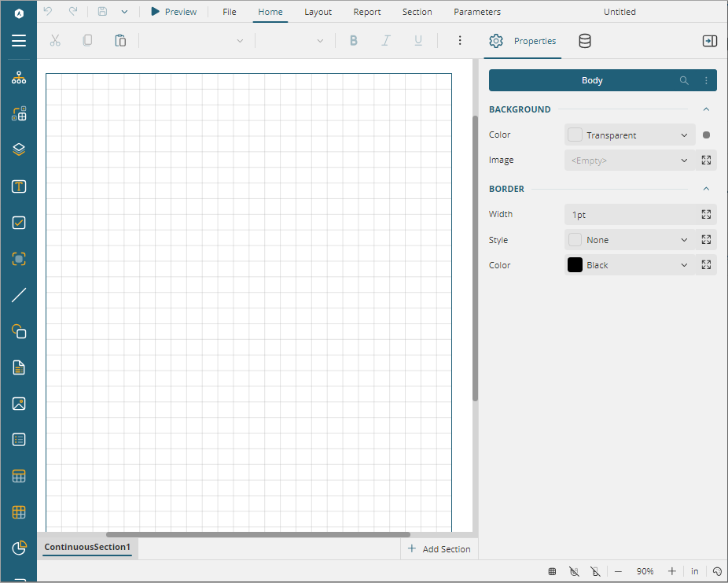This screenshot has height=583, width=728.
Task: Switch to the Layout tab
Action: point(318,12)
